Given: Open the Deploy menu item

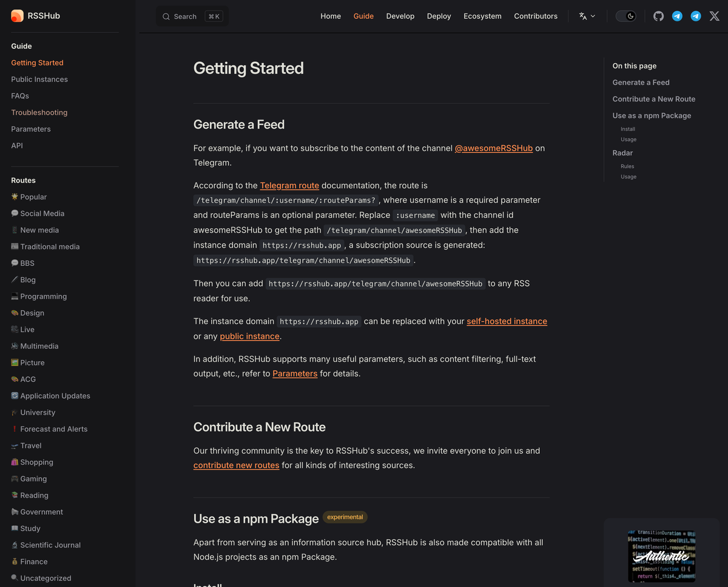Looking at the screenshot, I should click(439, 16).
